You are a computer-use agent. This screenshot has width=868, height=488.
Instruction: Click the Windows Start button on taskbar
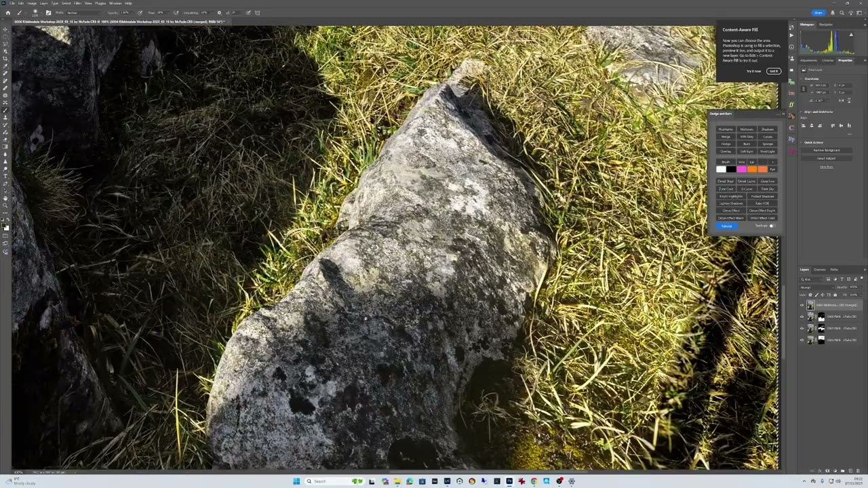[x=296, y=481]
